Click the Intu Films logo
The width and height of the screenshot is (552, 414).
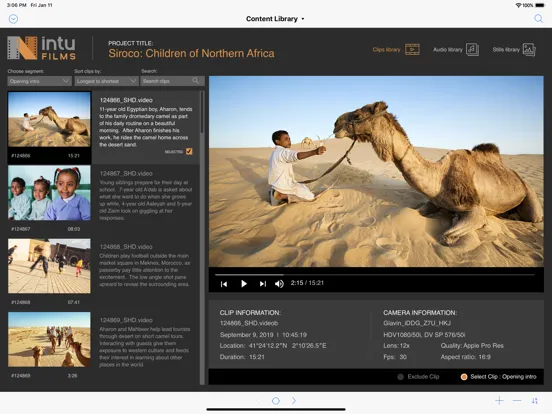(42, 48)
